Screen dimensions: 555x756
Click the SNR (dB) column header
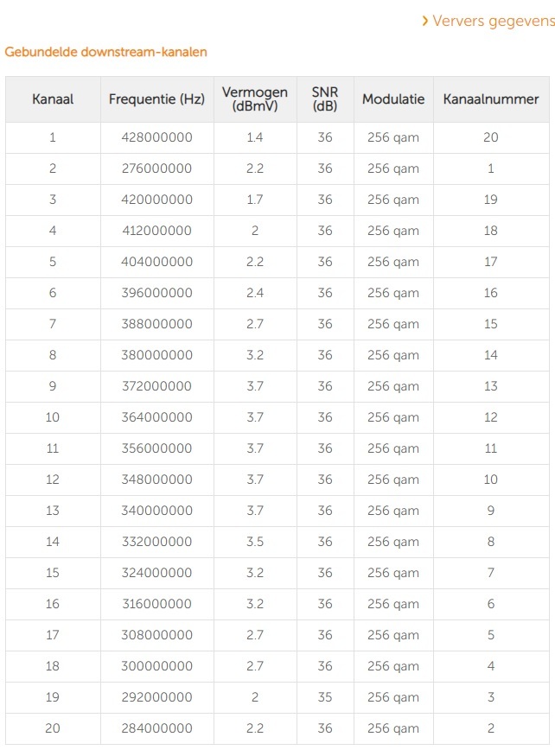(325, 99)
